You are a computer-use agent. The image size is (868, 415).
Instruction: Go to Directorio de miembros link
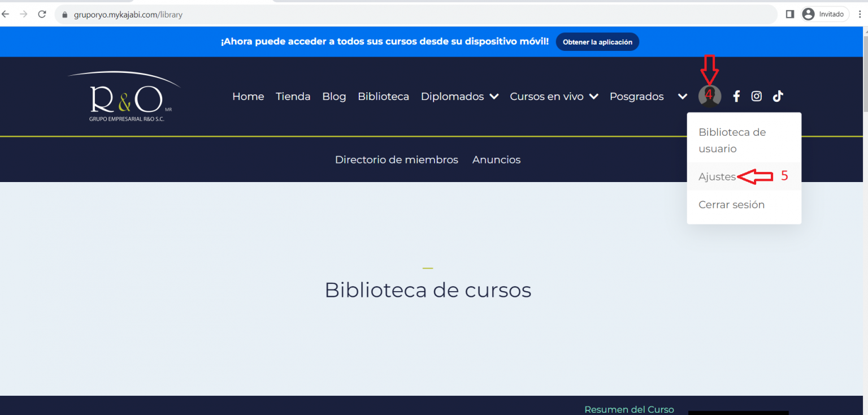coord(396,160)
